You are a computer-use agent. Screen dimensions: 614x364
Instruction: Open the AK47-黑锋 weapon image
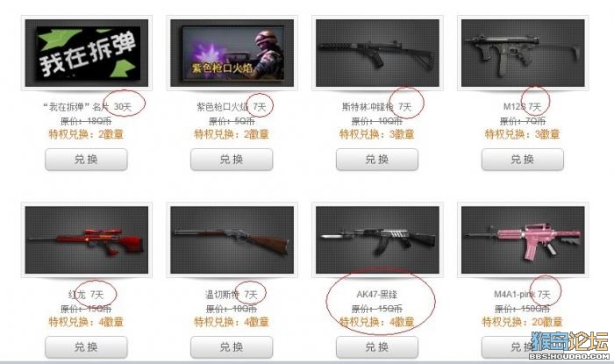377,240
